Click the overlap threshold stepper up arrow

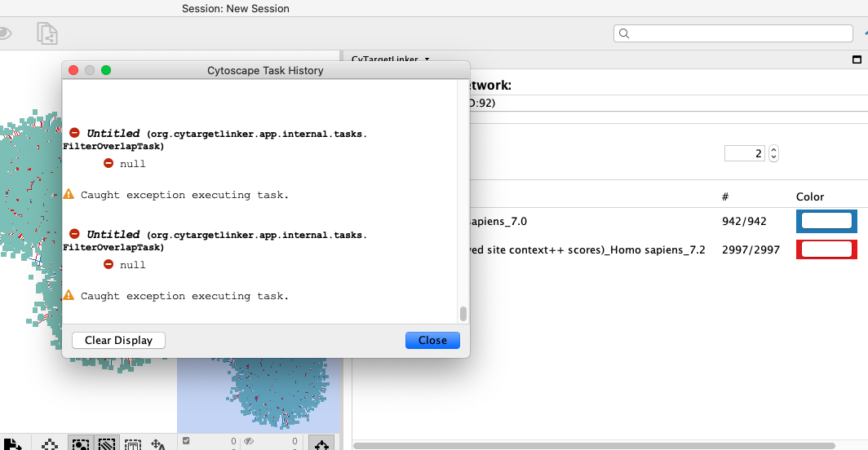click(x=774, y=149)
